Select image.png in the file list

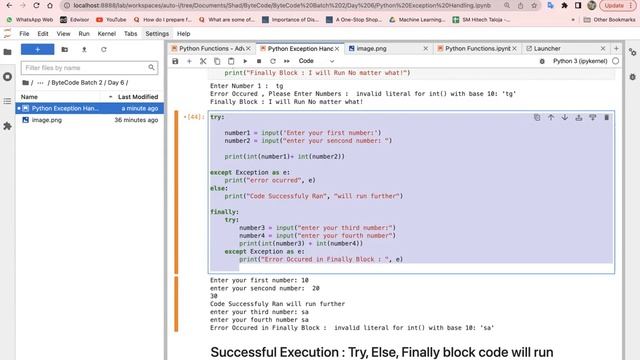click(x=89, y=120)
